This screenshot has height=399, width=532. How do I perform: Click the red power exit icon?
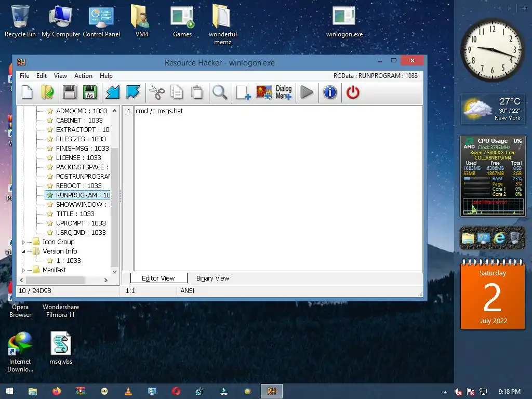pos(353,92)
